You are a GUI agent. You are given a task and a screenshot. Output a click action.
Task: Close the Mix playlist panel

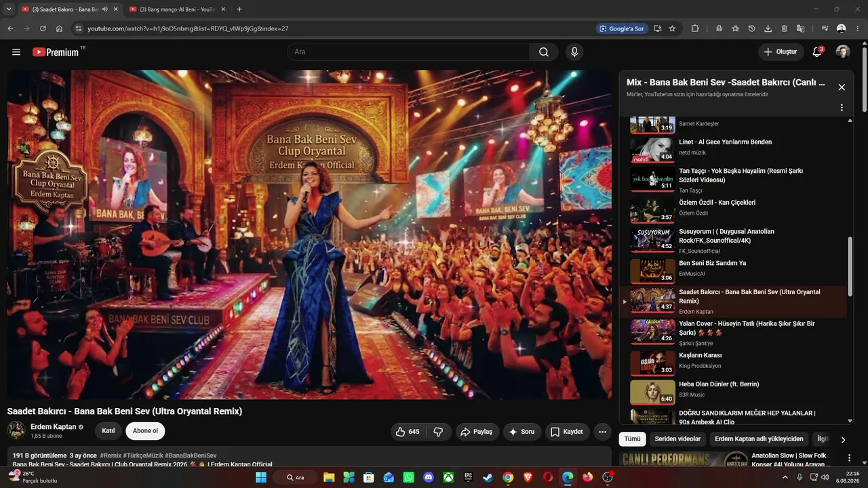click(x=842, y=87)
